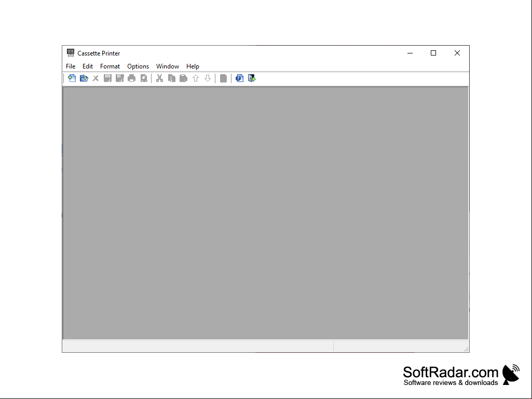532x399 pixels.
Task: Click the Print Preview icon
Action: pos(144,78)
